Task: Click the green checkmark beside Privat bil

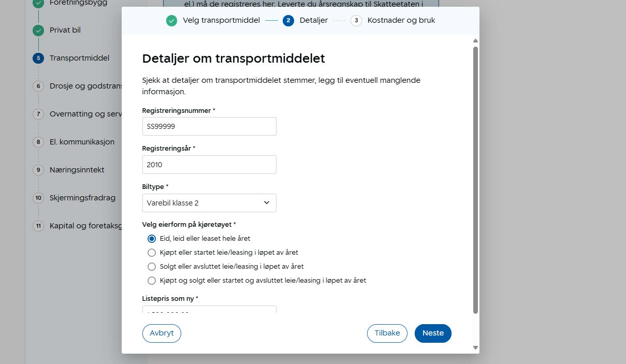Action: coord(38,31)
